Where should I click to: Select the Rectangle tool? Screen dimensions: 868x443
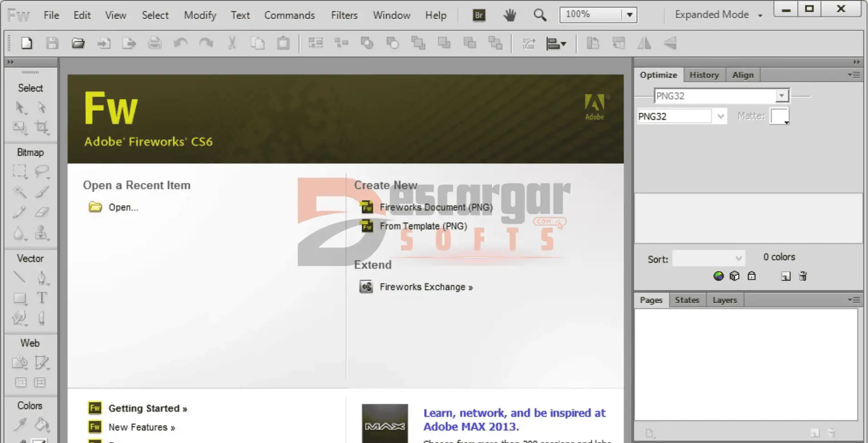pos(20,298)
